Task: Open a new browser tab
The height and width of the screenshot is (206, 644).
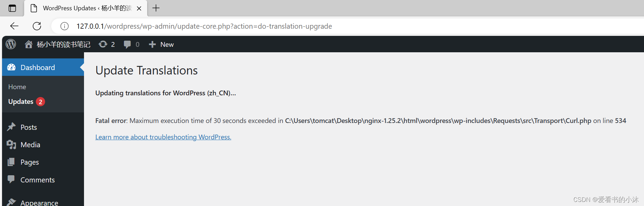Action: point(156,8)
